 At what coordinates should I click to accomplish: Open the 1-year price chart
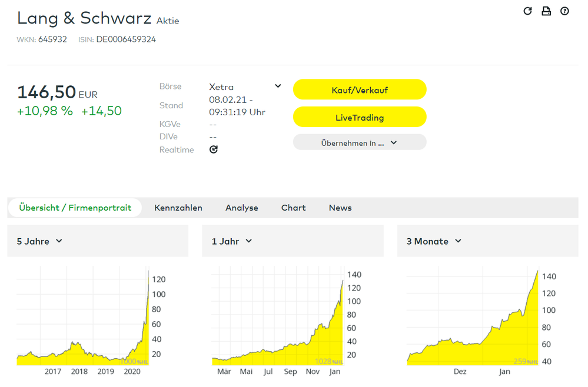click(278, 321)
